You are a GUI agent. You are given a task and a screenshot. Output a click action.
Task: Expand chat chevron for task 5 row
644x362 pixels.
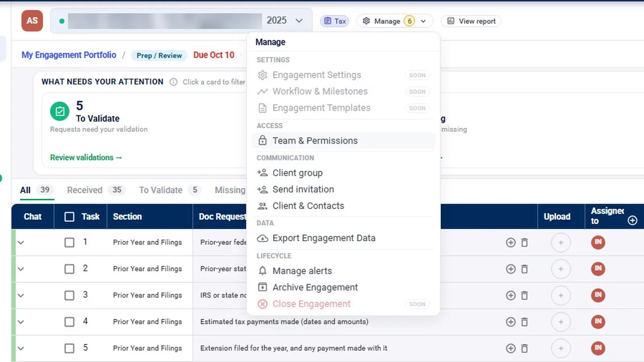pyautogui.click(x=21, y=348)
